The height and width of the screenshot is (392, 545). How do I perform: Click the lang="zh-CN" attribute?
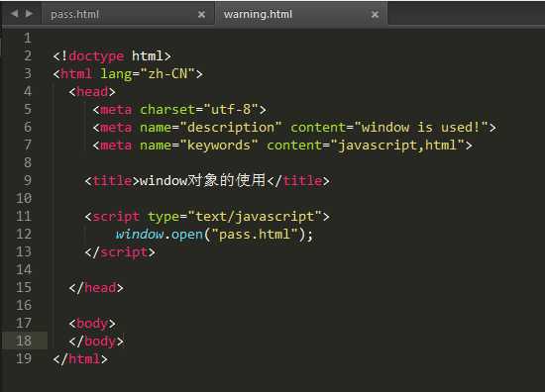[x=148, y=73]
